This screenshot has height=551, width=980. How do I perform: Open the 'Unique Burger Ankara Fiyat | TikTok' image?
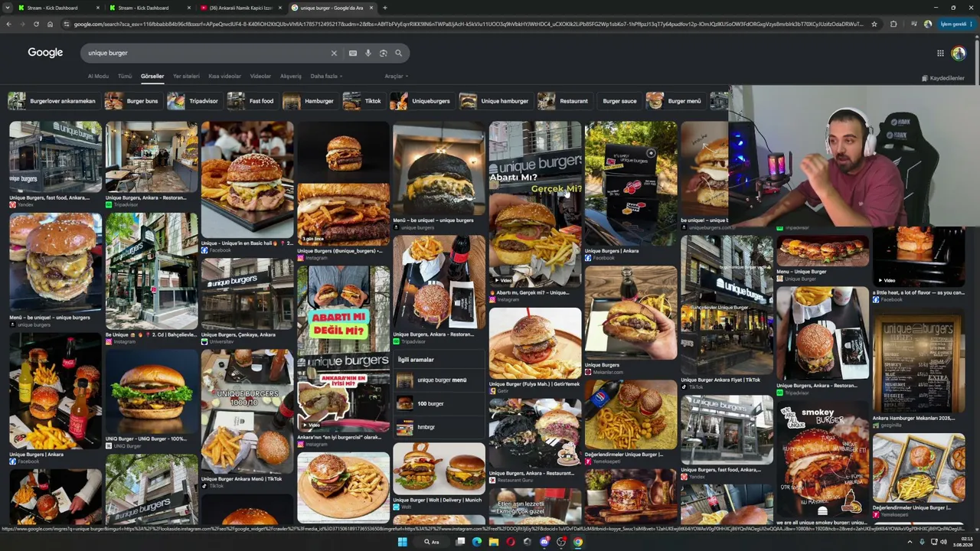pyautogui.click(x=727, y=305)
